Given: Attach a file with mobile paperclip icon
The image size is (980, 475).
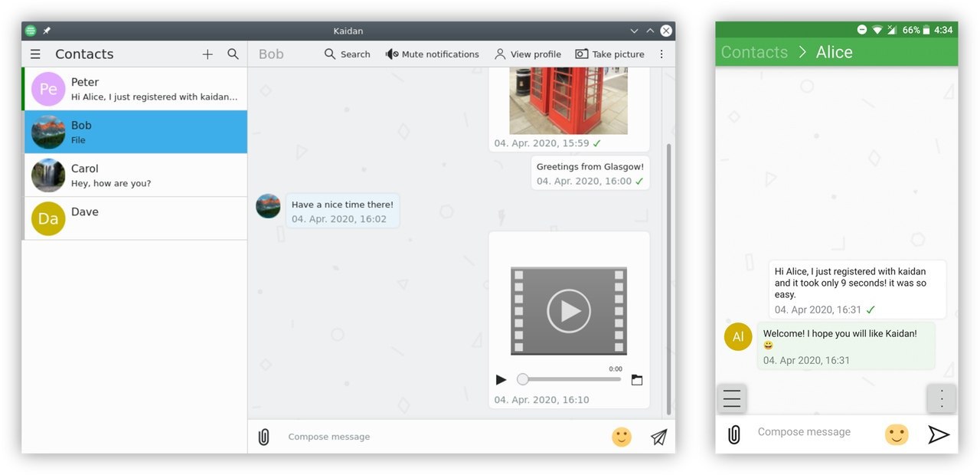Looking at the screenshot, I should coord(733,434).
